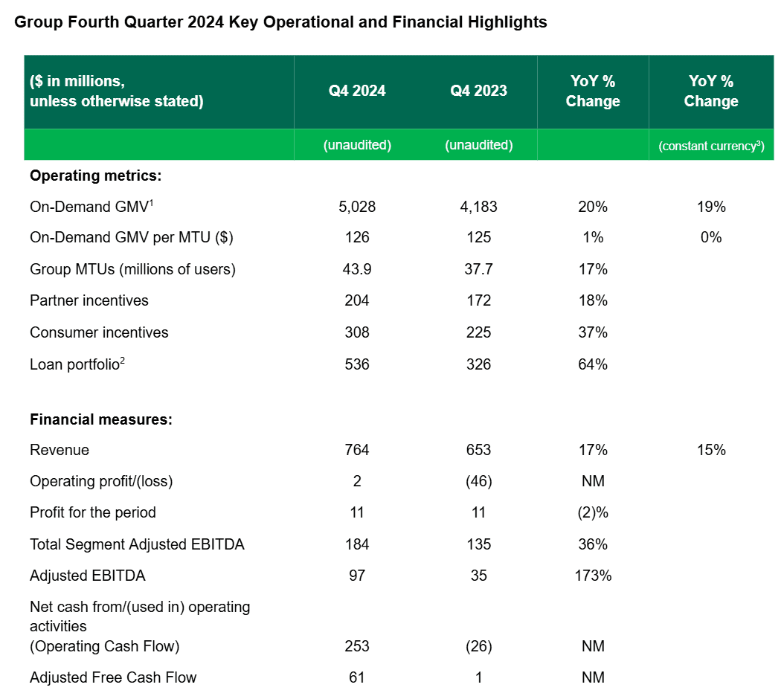Click the value '37.7' for Group MTUs
Viewport: 784px width, 699px height.
(478, 269)
